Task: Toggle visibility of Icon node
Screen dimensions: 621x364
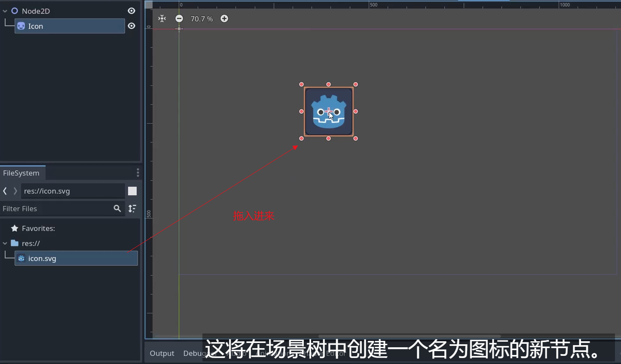Action: pos(132,26)
